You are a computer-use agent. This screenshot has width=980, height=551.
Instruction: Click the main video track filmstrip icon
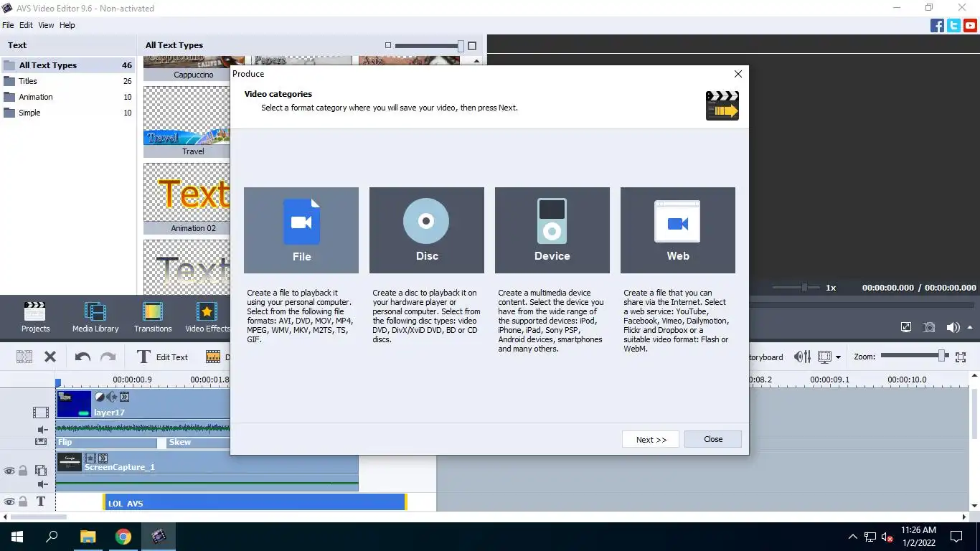coord(41,413)
